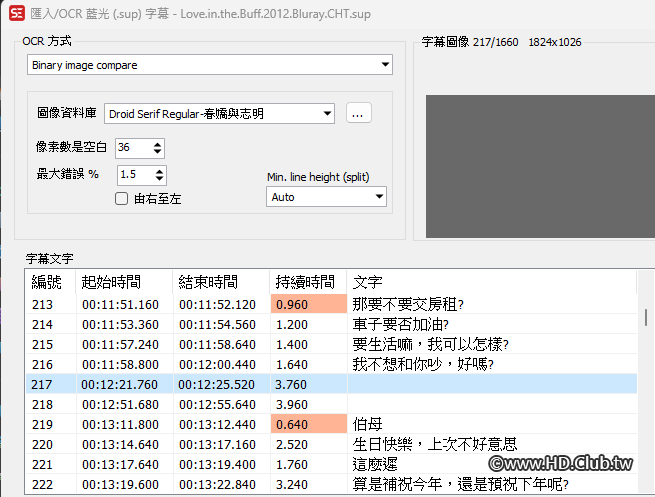This screenshot has width=655, height=497.
Task: Click the text 那要不要交房租?
Action: [408, 304]
